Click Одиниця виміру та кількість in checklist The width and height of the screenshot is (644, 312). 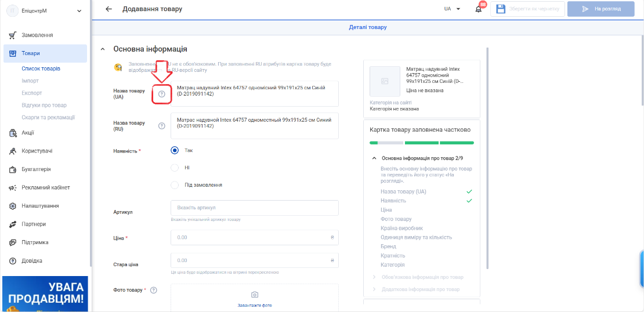pyautogui.click(x=417, y=237)
